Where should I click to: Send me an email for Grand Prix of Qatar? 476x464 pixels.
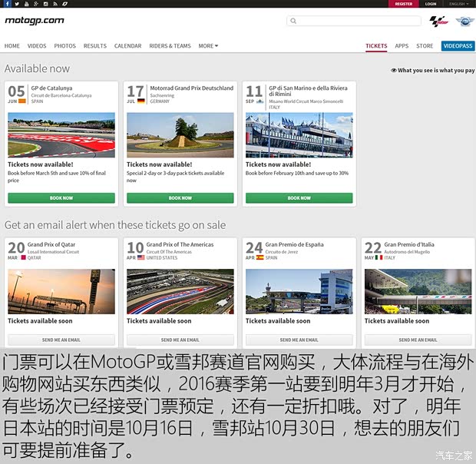pos(61,340)
